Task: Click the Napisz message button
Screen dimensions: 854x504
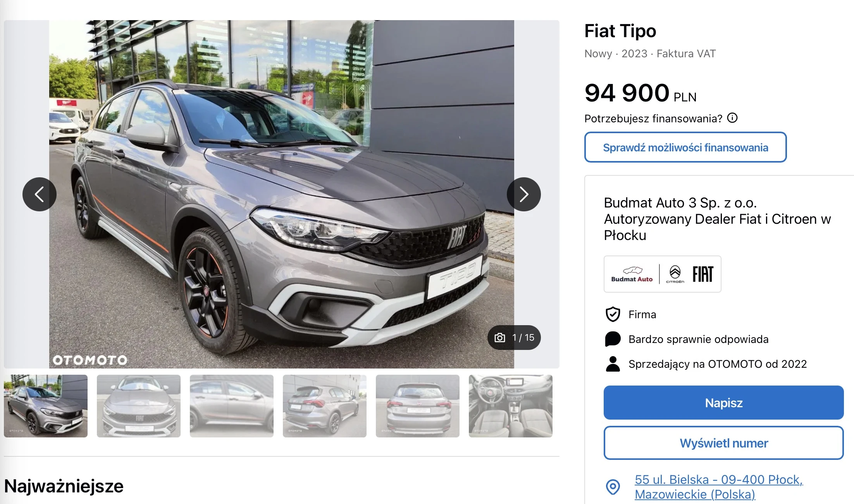Action: pyautogui.click(x=724, y=403)
